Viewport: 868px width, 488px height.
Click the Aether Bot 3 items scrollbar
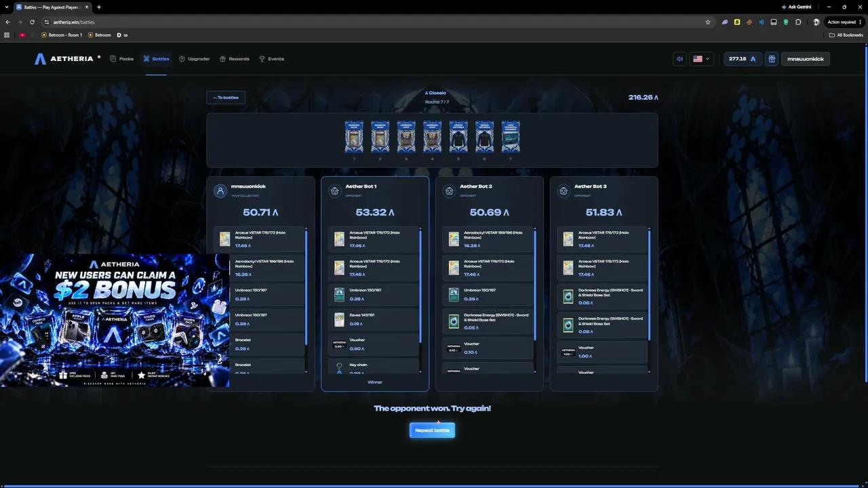pos(649,285)
